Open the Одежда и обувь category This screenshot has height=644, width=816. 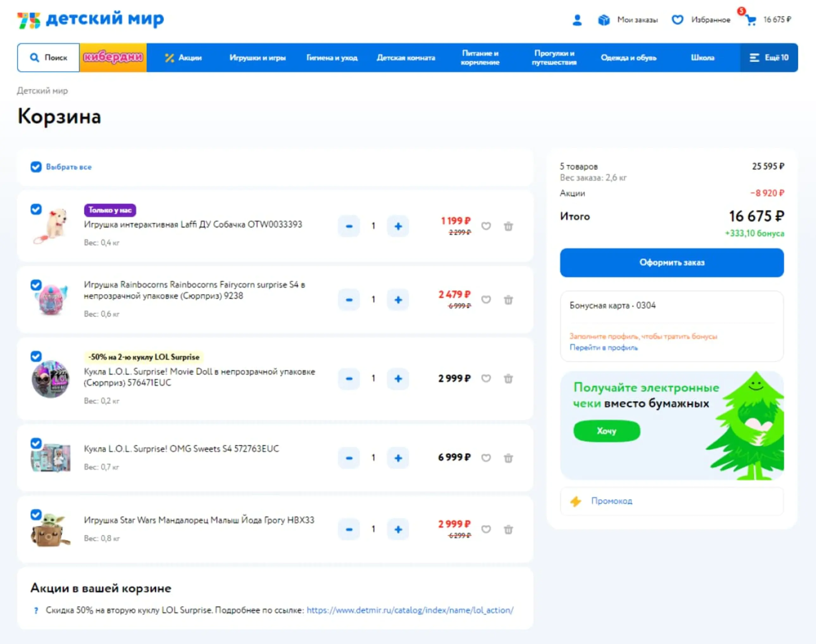click(x=628, y=58)
